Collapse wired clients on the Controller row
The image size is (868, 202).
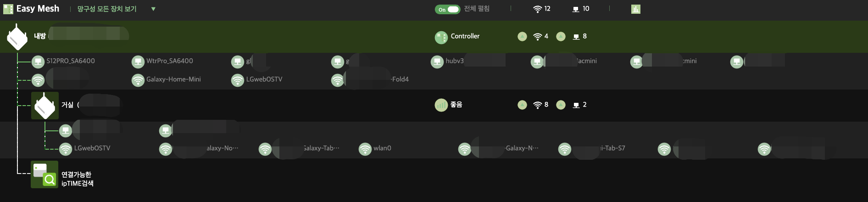561,36
